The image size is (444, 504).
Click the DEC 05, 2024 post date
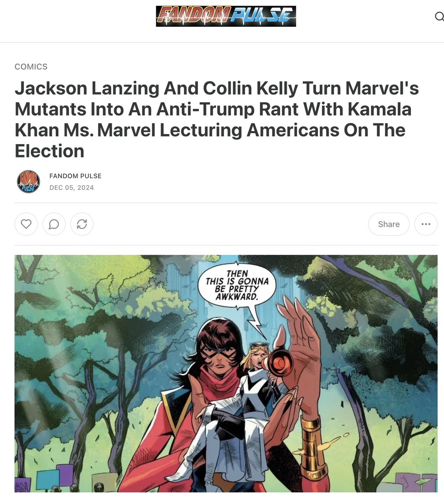[72, 187]
